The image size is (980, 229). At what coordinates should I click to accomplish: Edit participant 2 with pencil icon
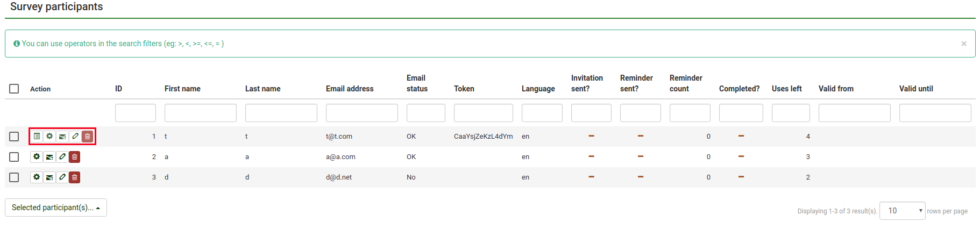62,157
